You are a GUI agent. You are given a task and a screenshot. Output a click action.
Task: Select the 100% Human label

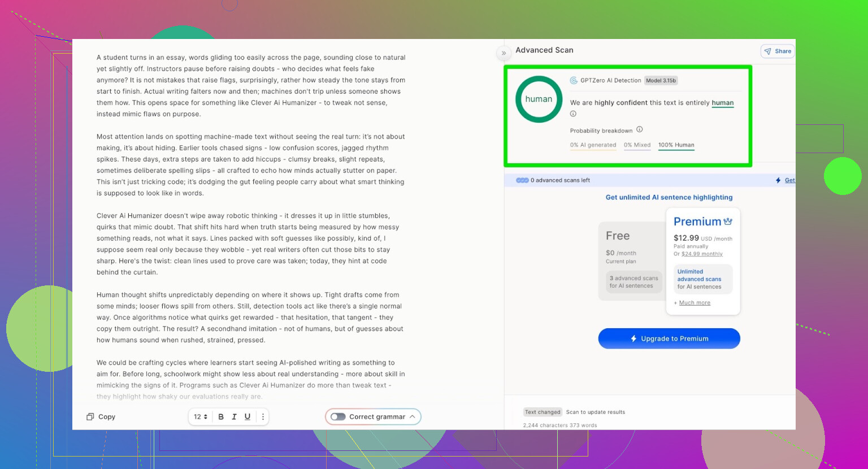click(676, 145)
